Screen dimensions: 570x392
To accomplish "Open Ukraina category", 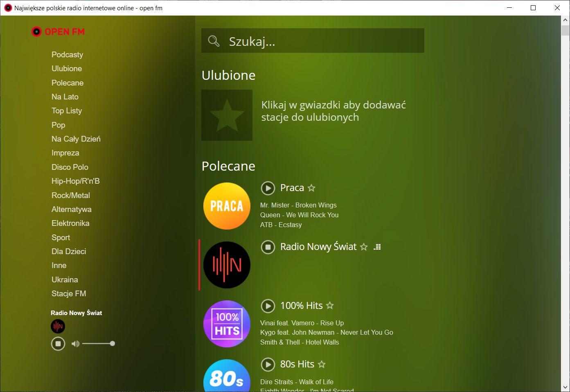I will coord(65,279).
